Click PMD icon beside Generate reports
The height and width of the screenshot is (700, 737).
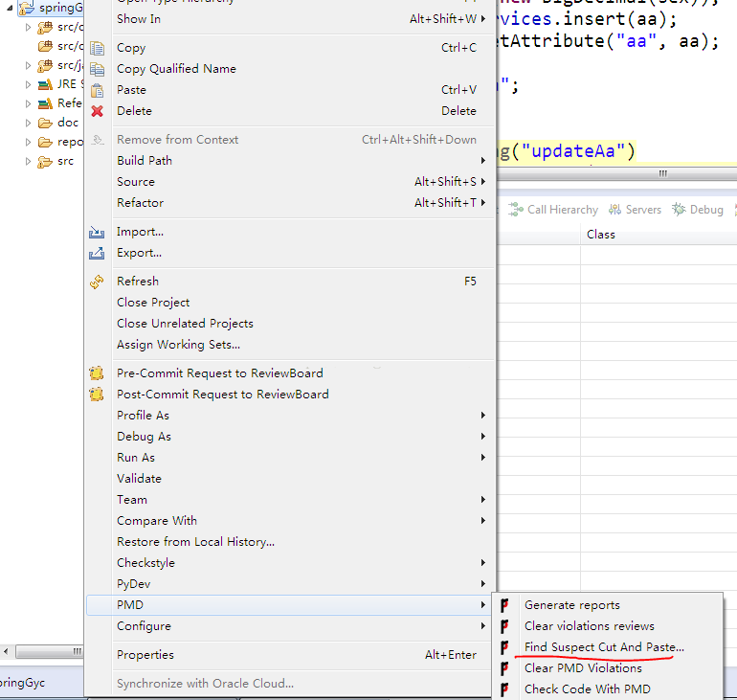(x=504, y=605)
